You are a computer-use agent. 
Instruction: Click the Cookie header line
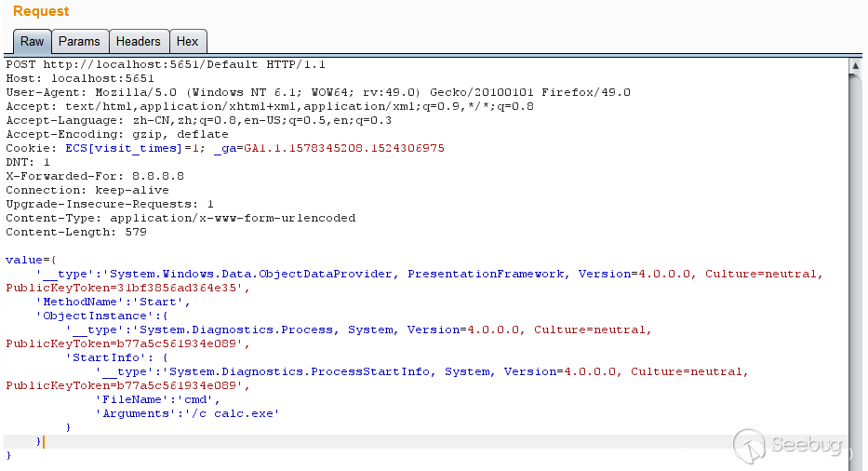point(225,149)
